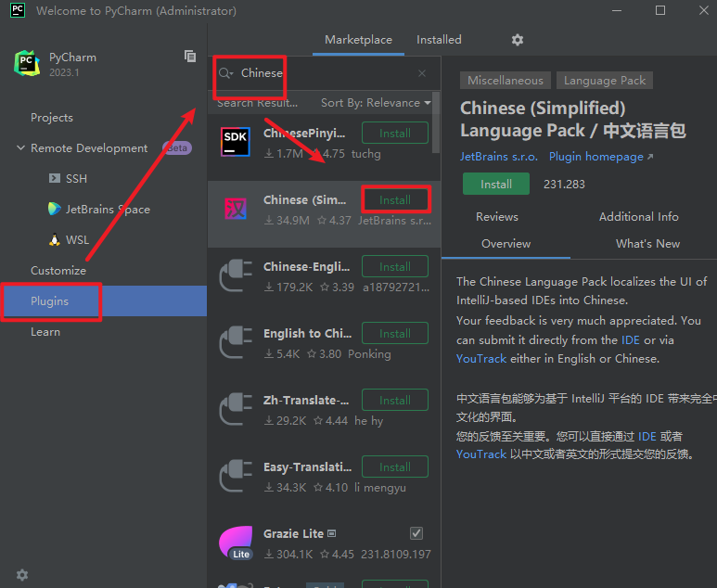The height and width of the screenshot is (588, 717).
Task: Switch to the Marketplace tab
Action: (x=358, y=40)
